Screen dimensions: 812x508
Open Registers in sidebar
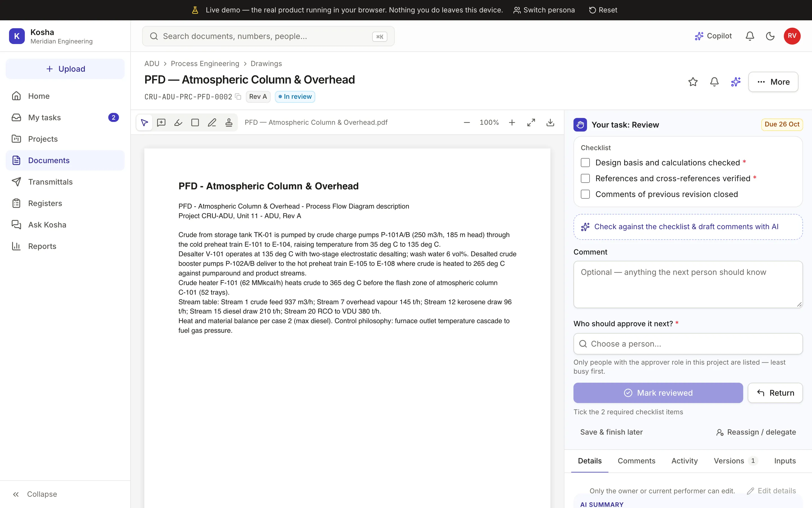coord(65,203)
